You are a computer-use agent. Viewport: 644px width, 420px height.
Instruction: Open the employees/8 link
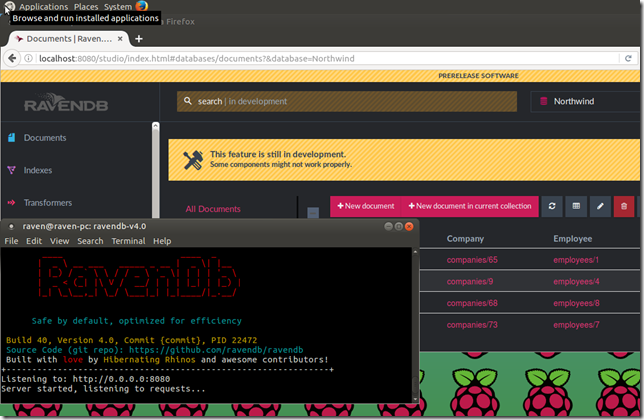tap(576, 303)
